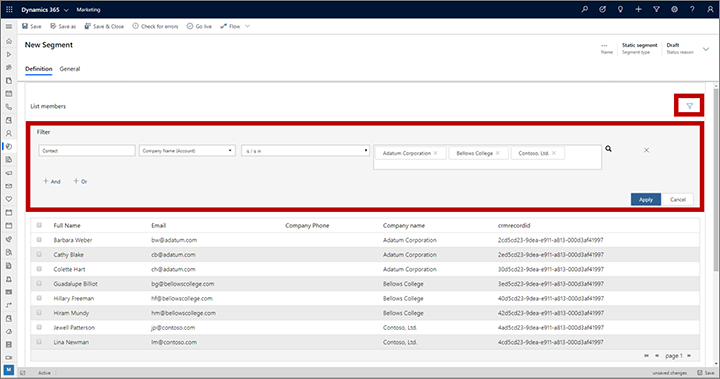Screen dimensions: 720x379
Task: Check the box for Lina Newman
Action: click(39, 342)
